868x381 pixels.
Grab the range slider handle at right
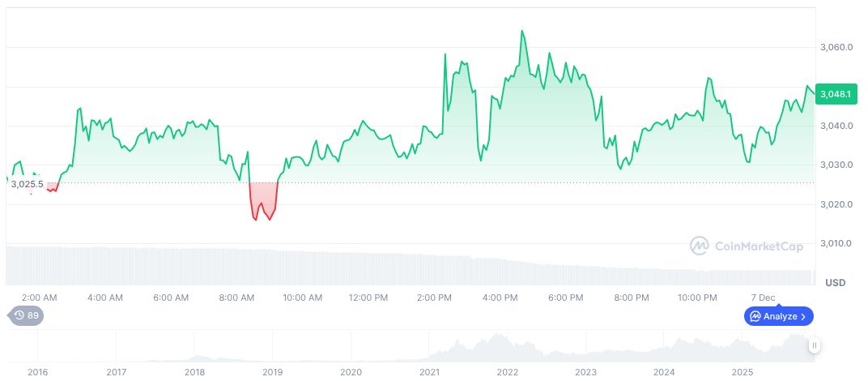click(815, 345)
